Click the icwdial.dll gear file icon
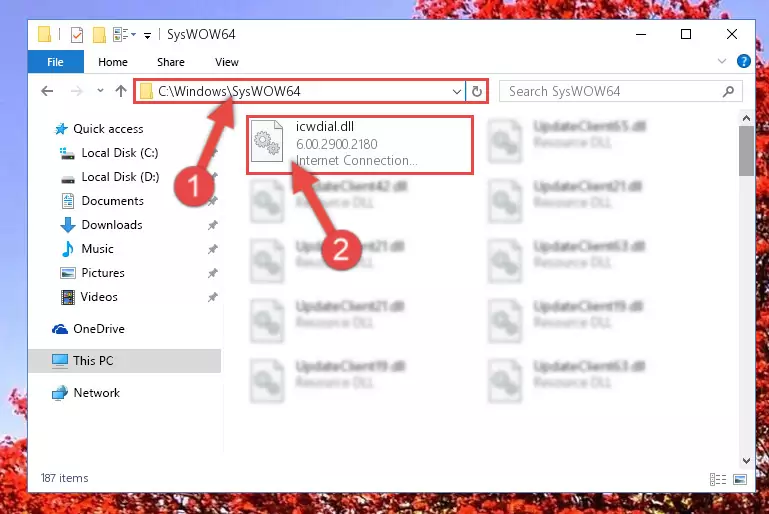 267,141
